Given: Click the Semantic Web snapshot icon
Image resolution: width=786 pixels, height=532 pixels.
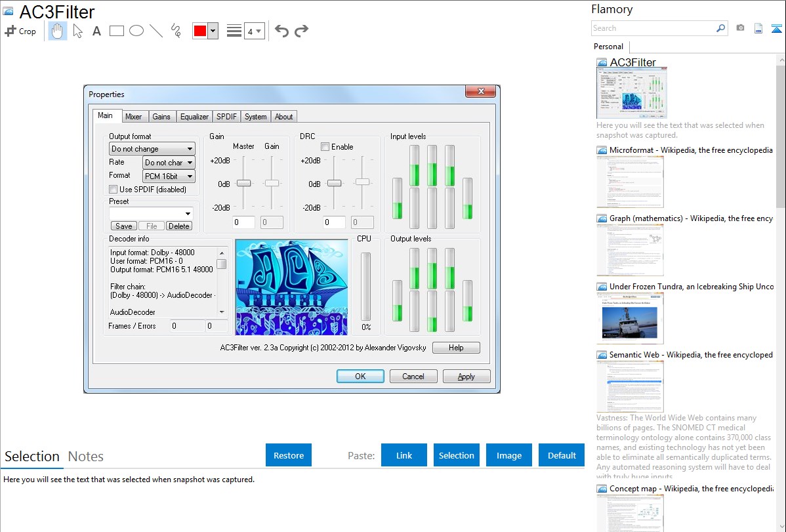Looking at the screenshot, I should (x=602, y=355).
